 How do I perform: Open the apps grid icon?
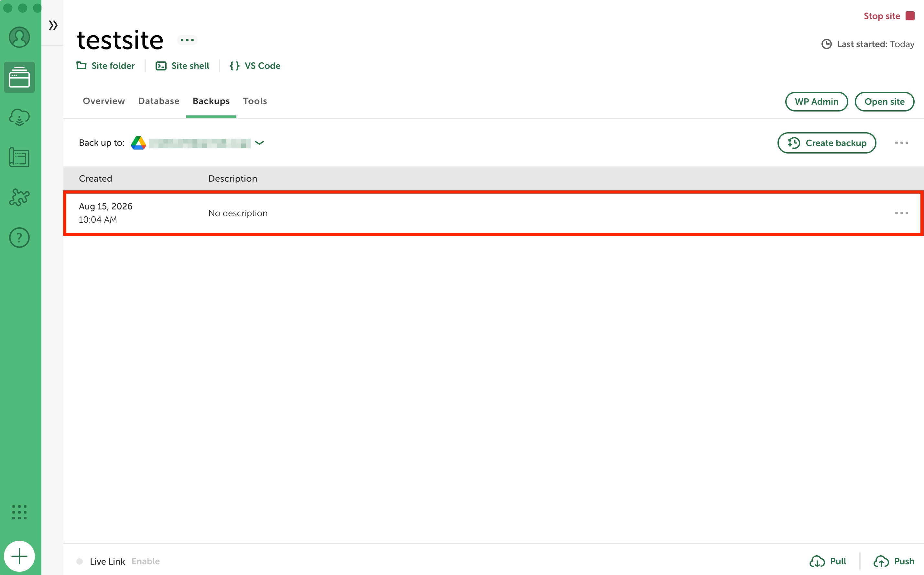coord(19,512)
